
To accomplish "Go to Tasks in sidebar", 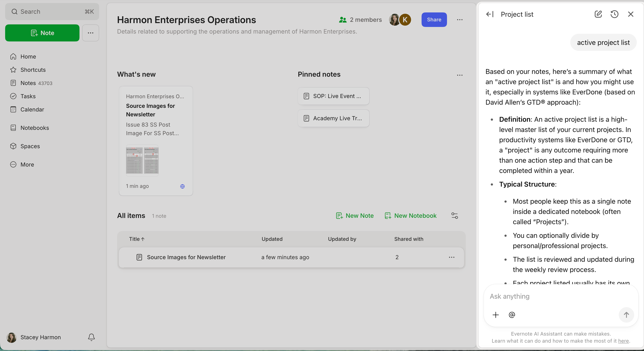I will (x=28, y=96).
